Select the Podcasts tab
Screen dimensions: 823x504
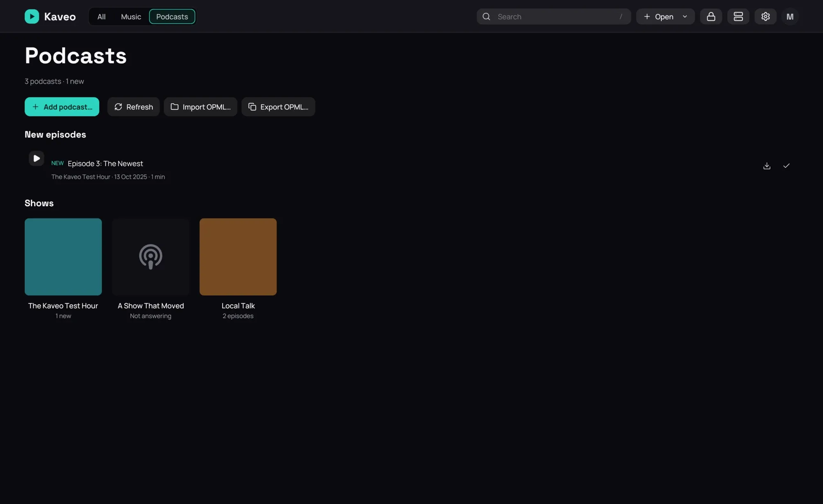(x=172, y=16)
